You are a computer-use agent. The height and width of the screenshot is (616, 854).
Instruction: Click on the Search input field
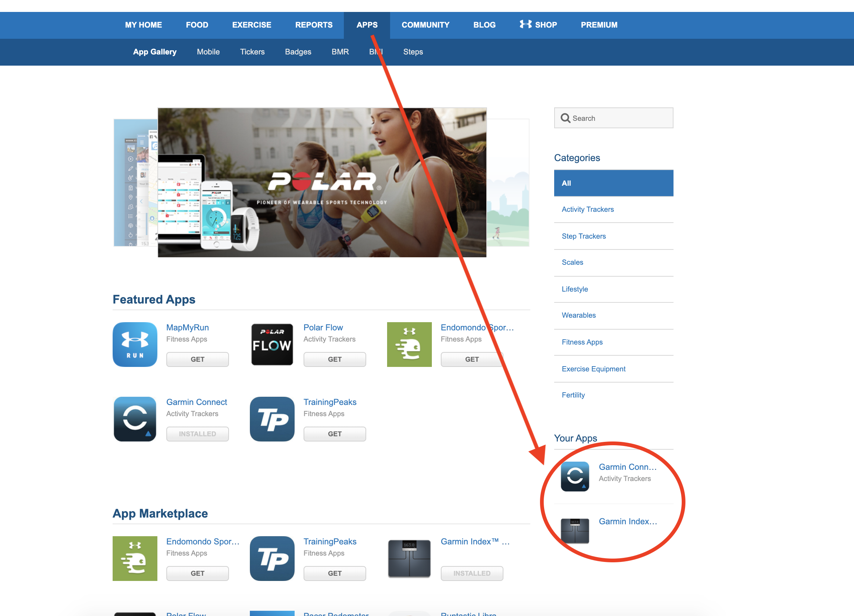click(x=613, y=118)
